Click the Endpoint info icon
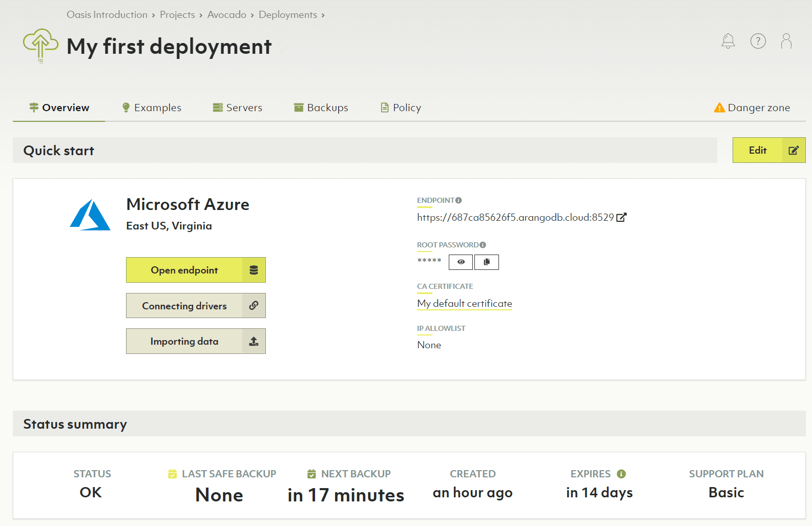The height and width of the screenshot is (526, 812). pyautogui.click(x=459, y=200)
